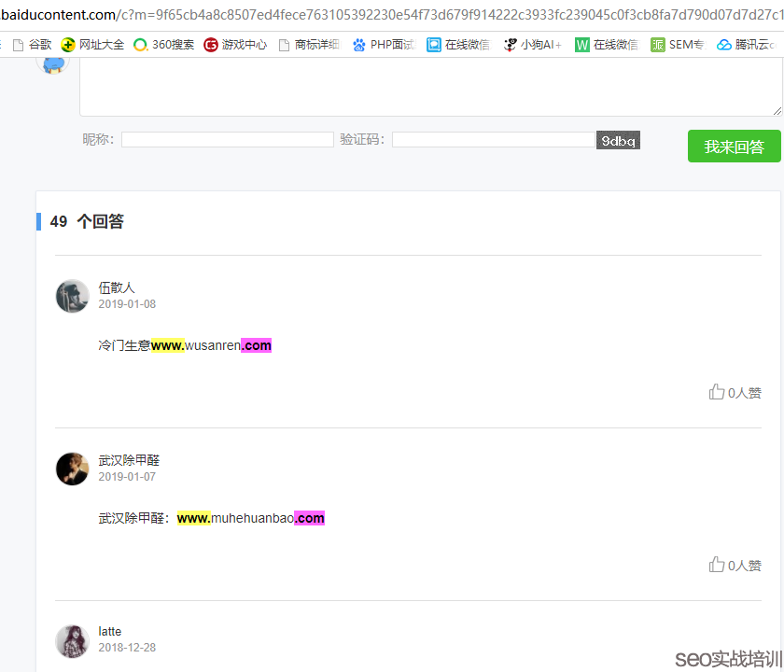Click the 9dbq captcha image to refresh
The image size is (784, 672).
pyautogui.click(x=618, y=139)
